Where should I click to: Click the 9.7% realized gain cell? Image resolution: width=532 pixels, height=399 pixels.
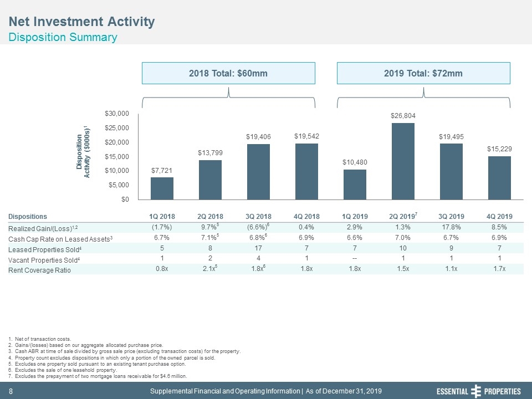[211, 227]
